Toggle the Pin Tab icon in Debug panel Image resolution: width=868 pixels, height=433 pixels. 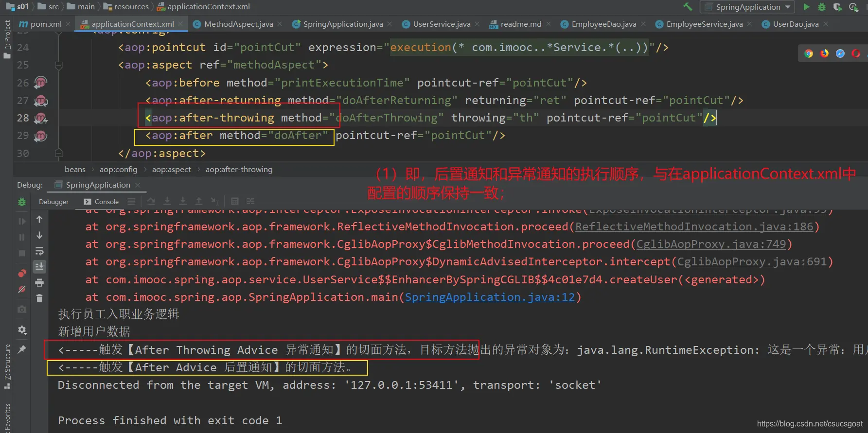(22, 349)
